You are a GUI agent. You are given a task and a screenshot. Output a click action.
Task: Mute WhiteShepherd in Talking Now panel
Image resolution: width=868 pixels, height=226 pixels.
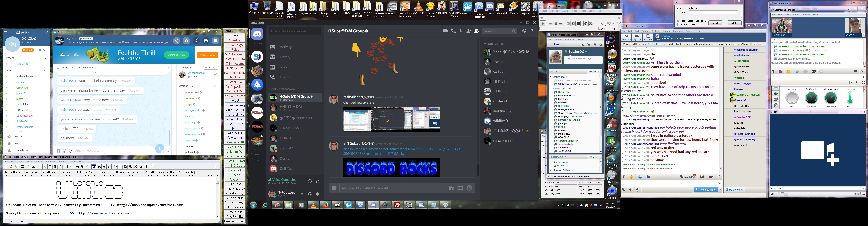[215, 75]
